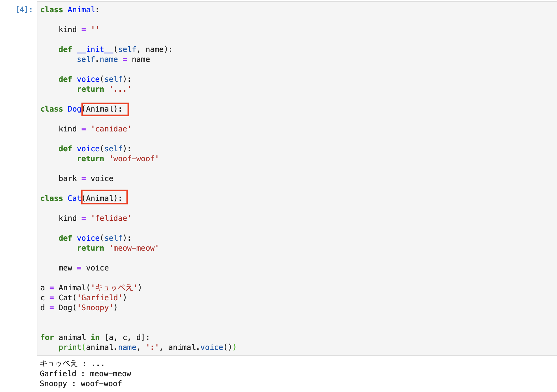
Task: Click the キュゥべえ : ... output line
Action: click(x=72, y=363)
